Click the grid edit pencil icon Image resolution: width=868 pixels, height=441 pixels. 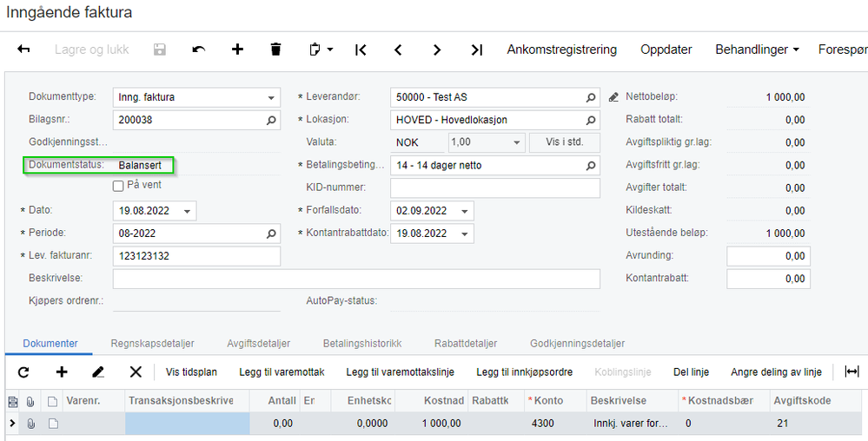98,372
